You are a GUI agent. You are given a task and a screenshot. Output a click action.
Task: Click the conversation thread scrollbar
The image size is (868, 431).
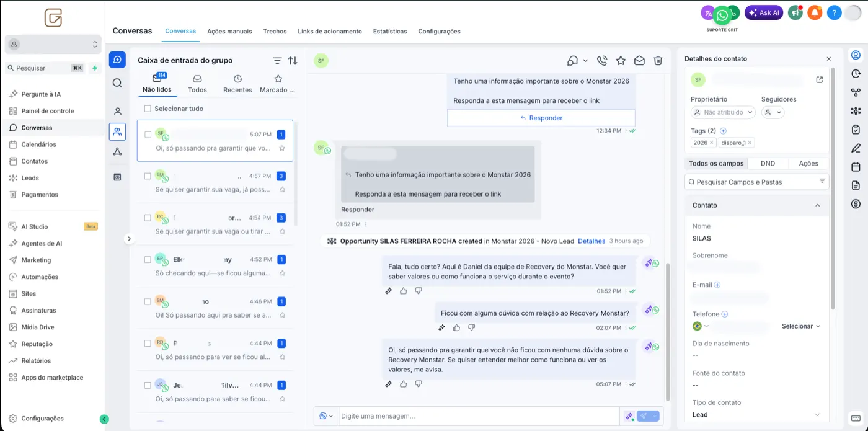tap(668, 332)
